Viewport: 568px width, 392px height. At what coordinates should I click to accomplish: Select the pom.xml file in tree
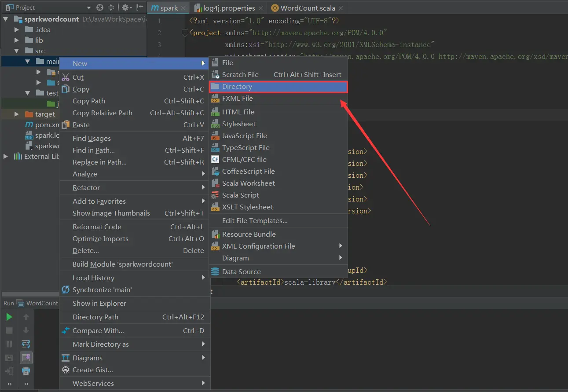click(42, 125)
